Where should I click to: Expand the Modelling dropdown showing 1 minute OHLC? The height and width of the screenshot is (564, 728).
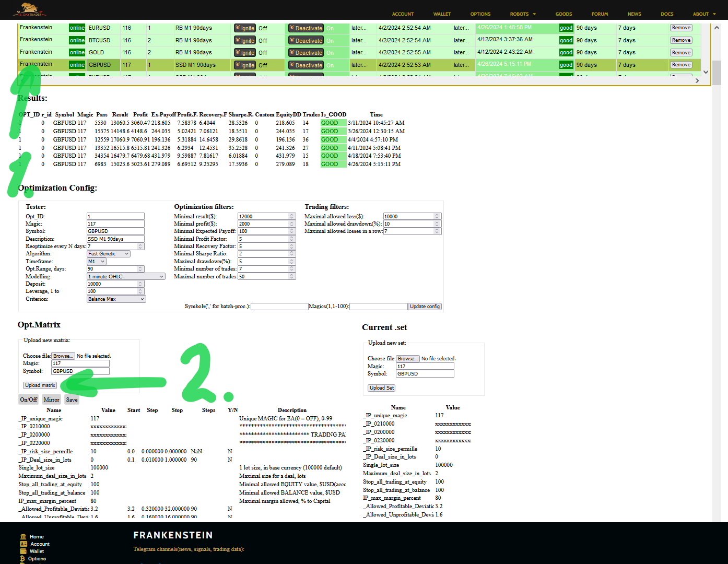[126, 277]
